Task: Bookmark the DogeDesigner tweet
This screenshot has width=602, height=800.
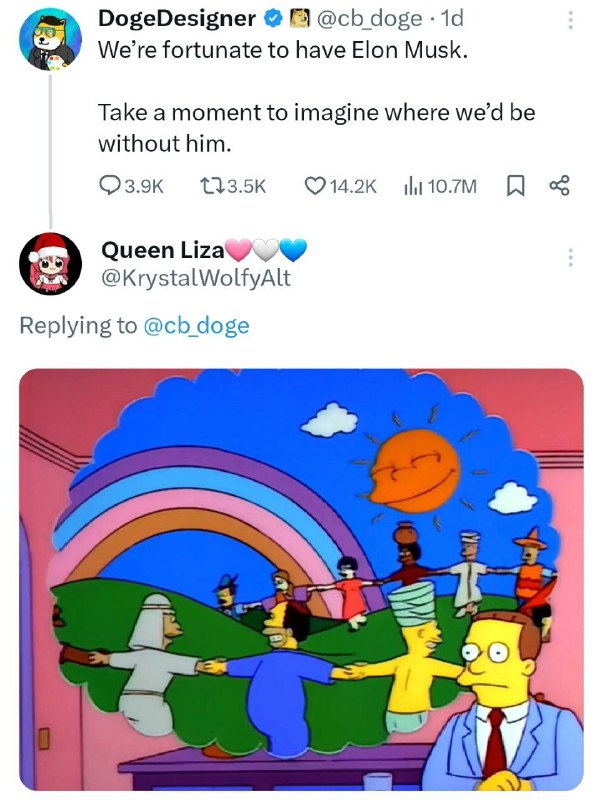Action: [x=515, y=186]
